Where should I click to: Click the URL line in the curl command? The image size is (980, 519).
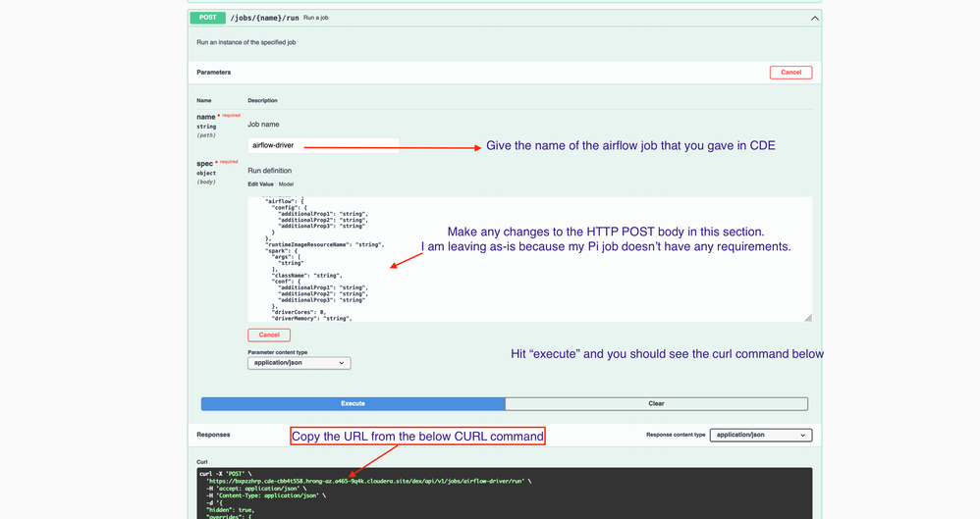[368, 482]
